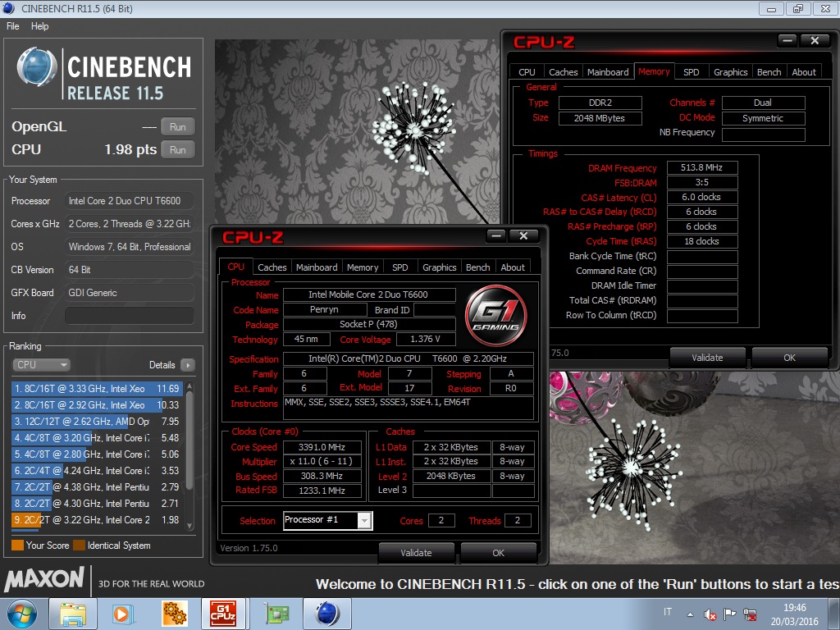This screenshot has width=840, height=630.
Task: Select ranking entry 6 at 4.24 GHz
Action: click(97, 471)
